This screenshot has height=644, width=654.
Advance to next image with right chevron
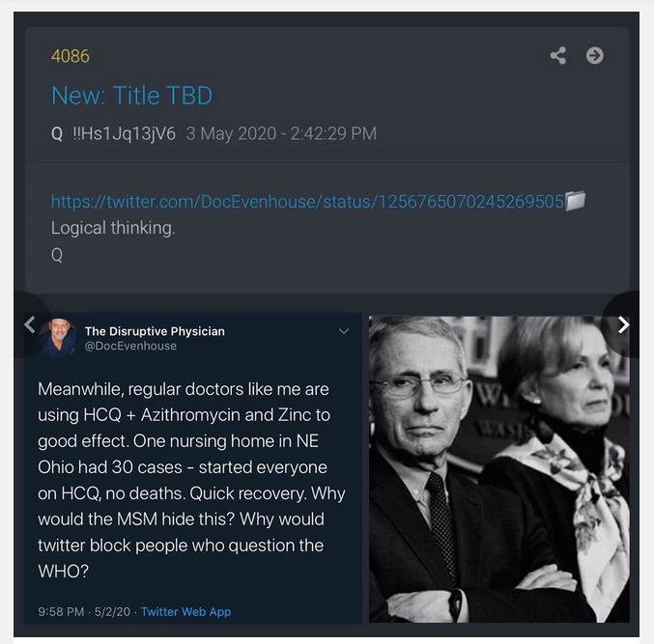(623, 324)
